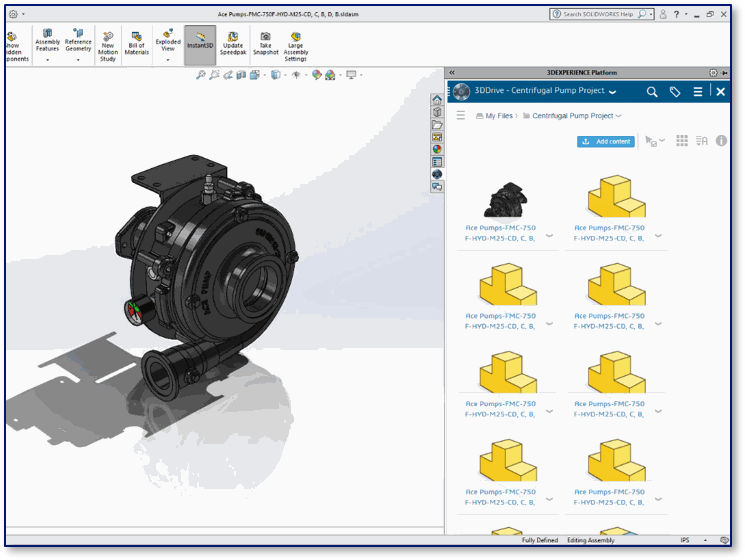Click the user login icon

pyautogui.click(x=663, y=14)
